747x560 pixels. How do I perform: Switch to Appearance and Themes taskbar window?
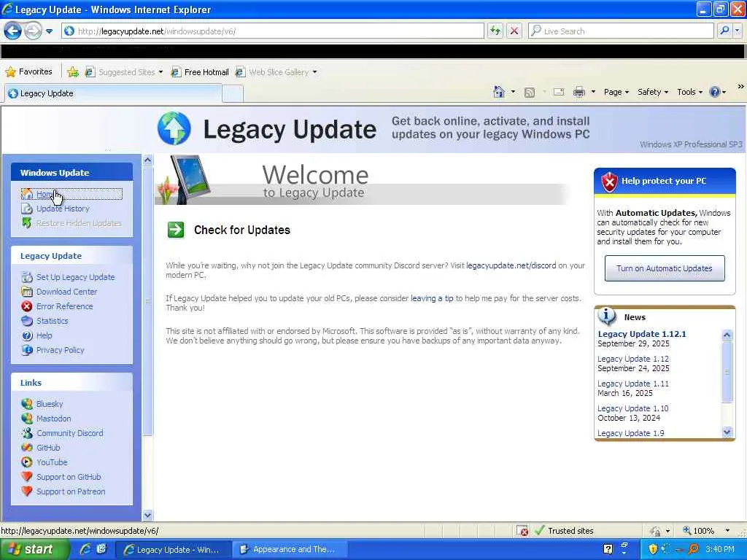(288, 549)
